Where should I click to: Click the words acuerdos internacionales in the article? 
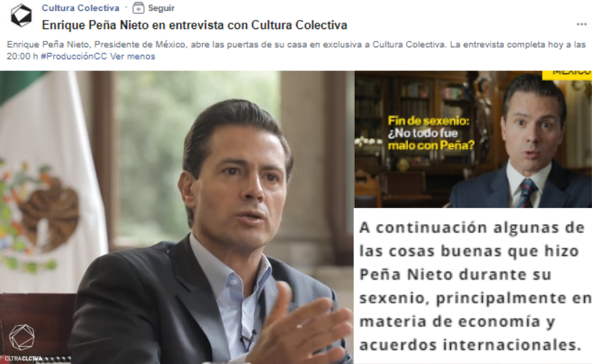[470, 345]
